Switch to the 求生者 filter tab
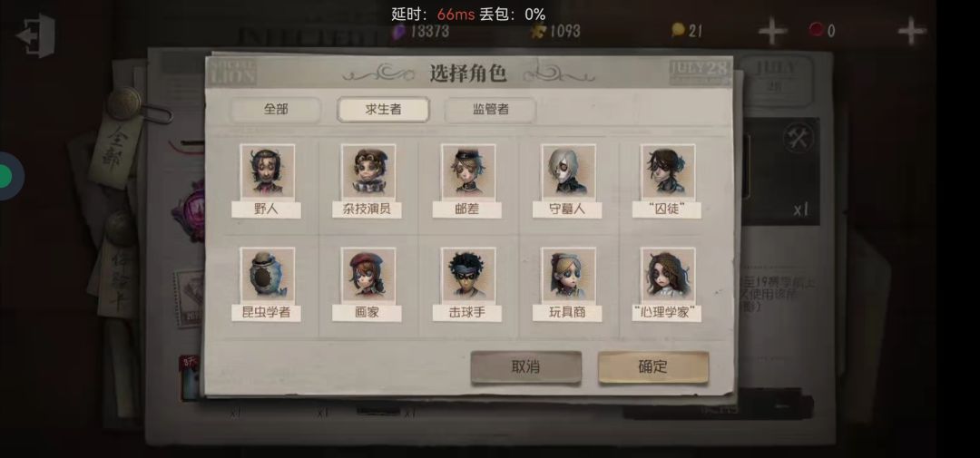This screenshot has height=458, width=980. 383,110
